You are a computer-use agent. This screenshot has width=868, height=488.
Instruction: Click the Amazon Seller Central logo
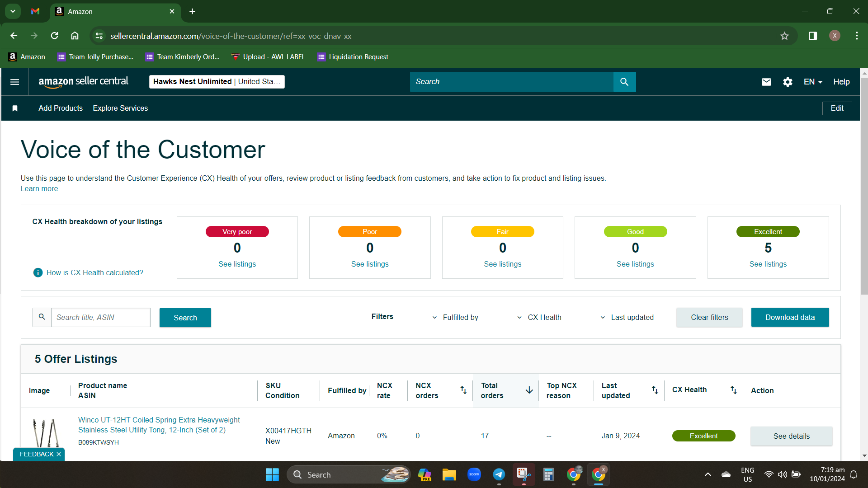[x=84, y=82]
